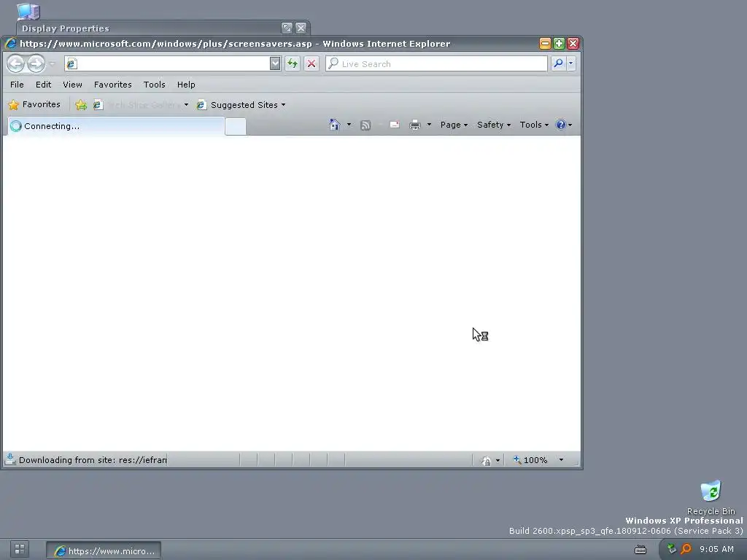
Task: Refresh the page with green arrows icon
Action: (x=293, y=63)
